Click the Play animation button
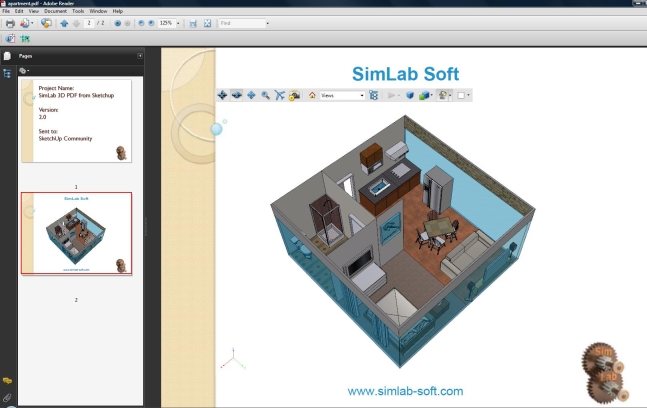The width and height of the screenshot is (647, 408). pos(391,95)
